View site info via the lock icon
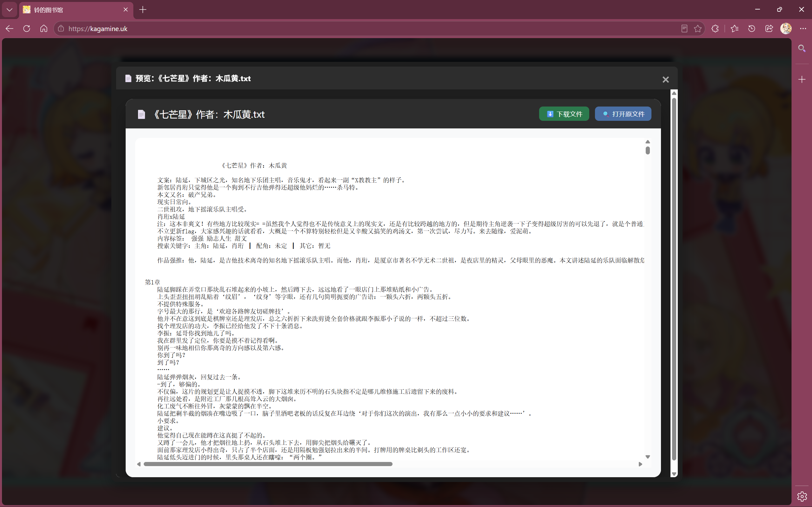The image size is (812, 507). (61, 29)
